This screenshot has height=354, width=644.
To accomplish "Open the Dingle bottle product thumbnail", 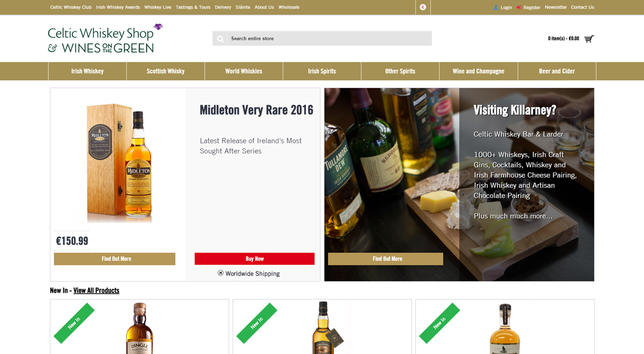I will pos(140,328).
